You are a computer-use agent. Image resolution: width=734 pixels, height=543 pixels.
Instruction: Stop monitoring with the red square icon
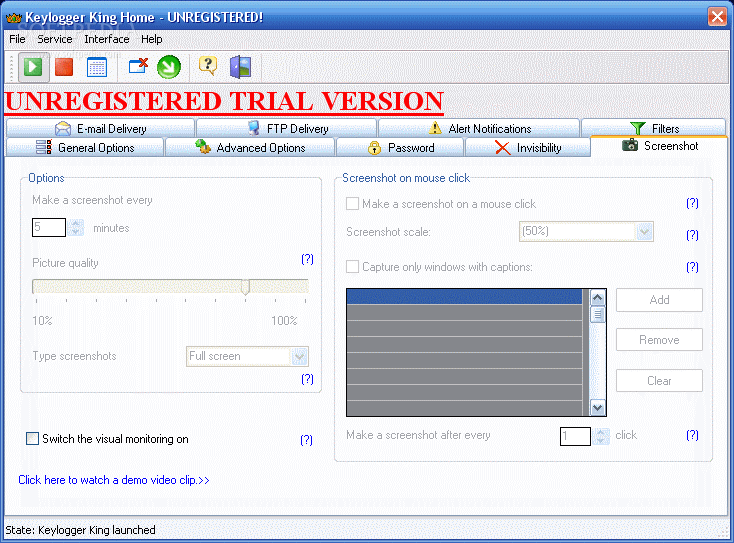tap(64, 67)
